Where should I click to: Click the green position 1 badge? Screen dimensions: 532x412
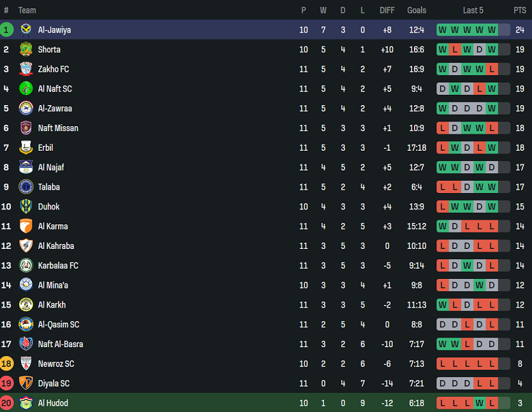point(7,30)
